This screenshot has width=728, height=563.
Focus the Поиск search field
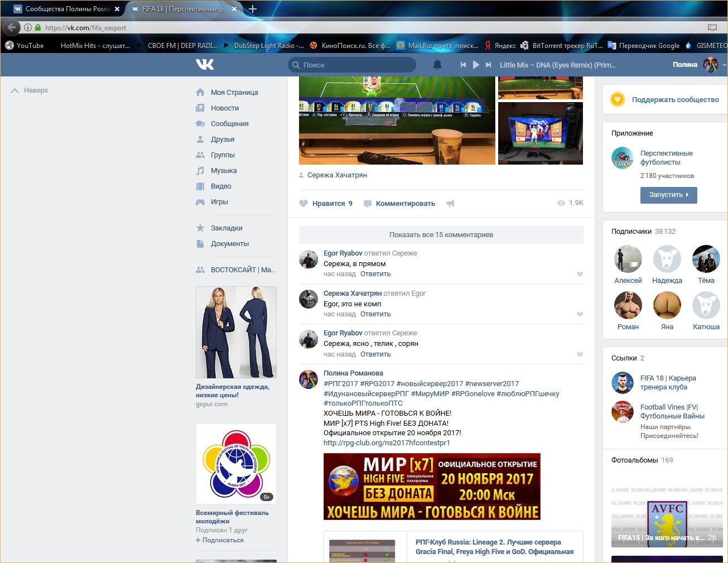[351, 65]
